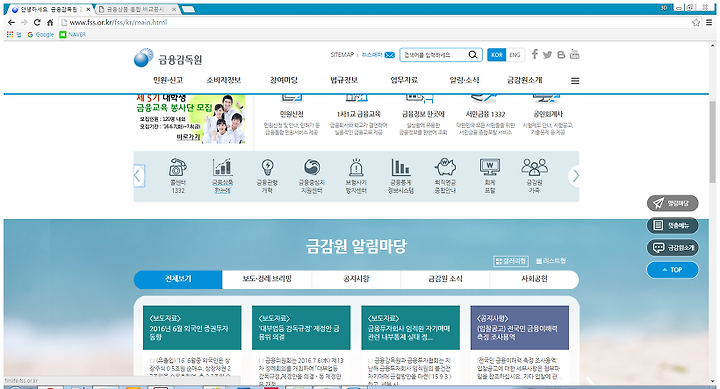Viewport: 720px width, 389px height.
Task: Click the floating 맞춤메뉴 button
Action: (x=673, y=225)
